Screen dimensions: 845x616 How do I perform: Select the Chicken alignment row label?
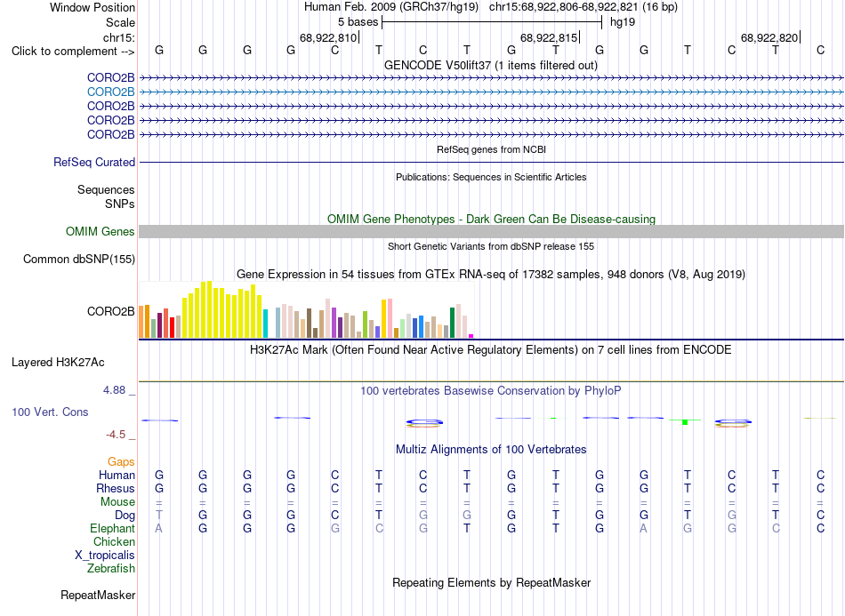pos(114,541)
